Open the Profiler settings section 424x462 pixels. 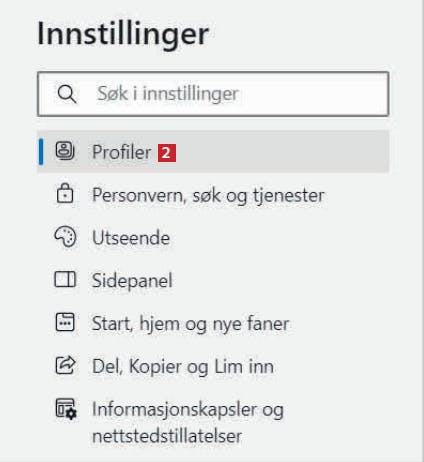click(213, 151)
